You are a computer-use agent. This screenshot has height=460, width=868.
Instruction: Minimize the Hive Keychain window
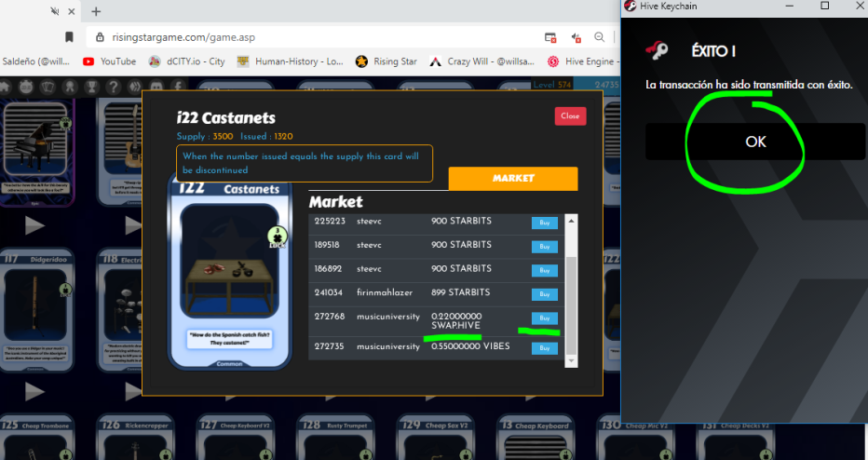coord(792,7)
